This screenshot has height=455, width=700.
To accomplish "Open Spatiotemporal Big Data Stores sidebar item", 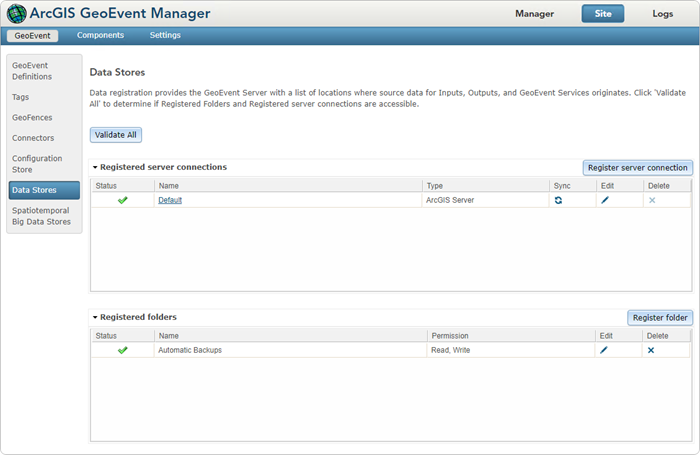I will [41, 216].
